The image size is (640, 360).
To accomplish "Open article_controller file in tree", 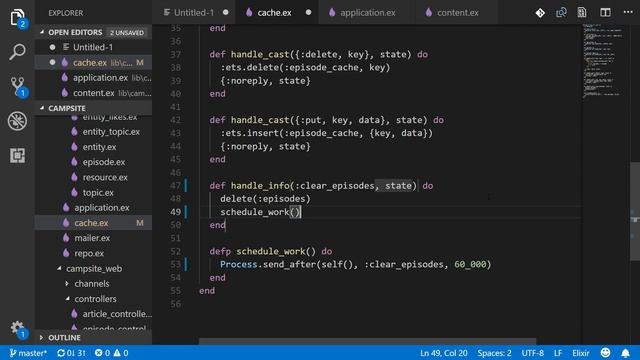I will pyautogui.click(x=117, y=314).
